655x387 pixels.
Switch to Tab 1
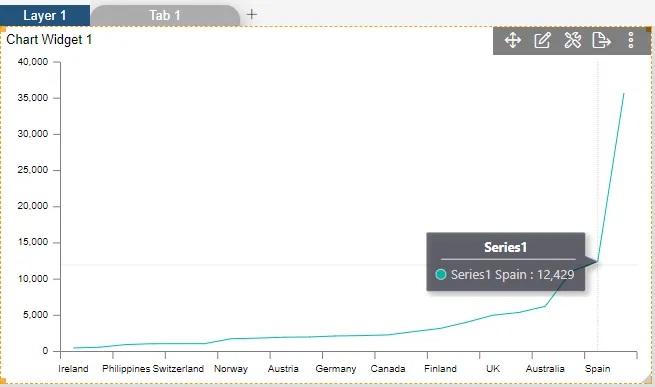tap(165, 15)
